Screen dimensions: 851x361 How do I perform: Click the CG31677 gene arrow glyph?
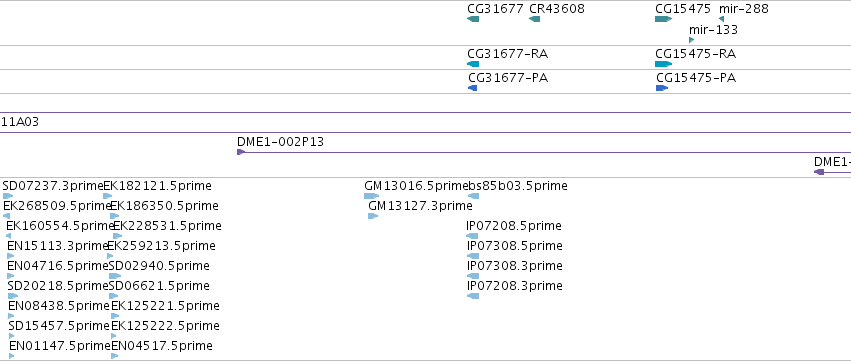click(x=473, y=20)
